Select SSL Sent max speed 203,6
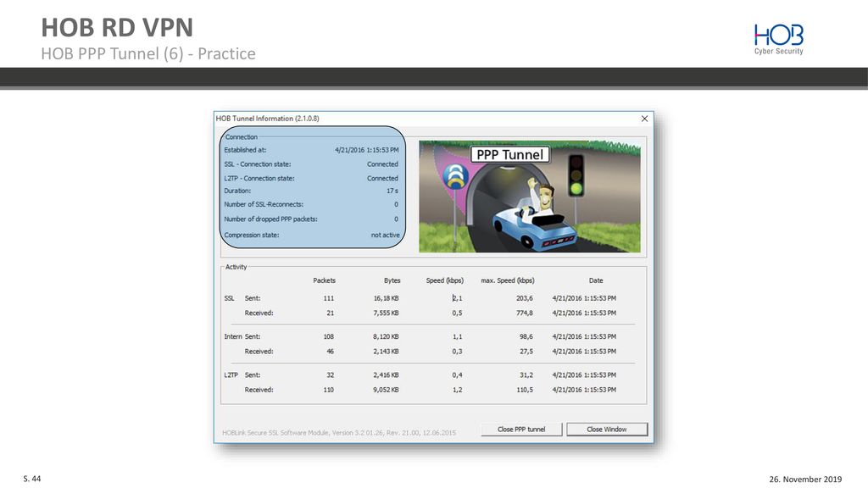Image resolution: width=868 pixels, height=488 pixels. [524, 298]
